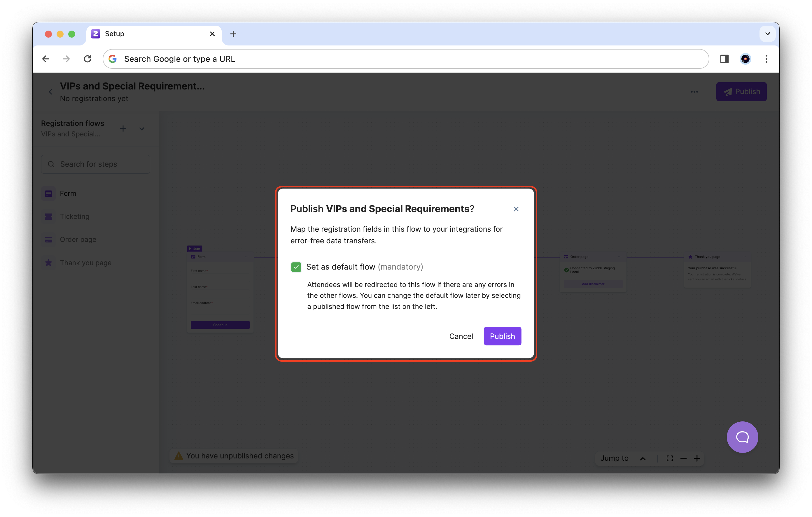Open Chrome's three-dot menu
The image size is (812, 517).
pos(766,59)
